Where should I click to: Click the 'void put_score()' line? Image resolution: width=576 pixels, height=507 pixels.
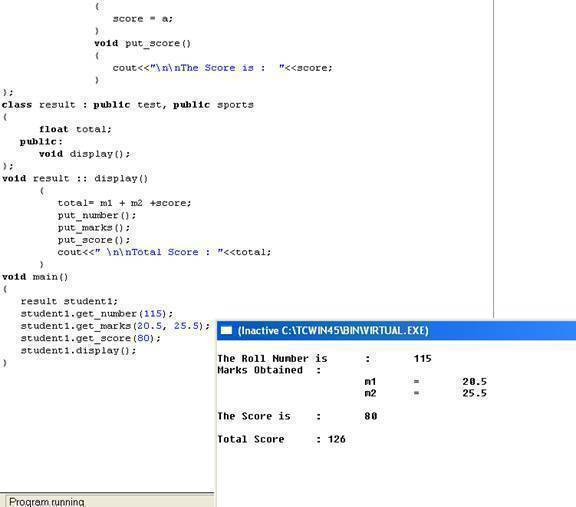click(143, 43)
